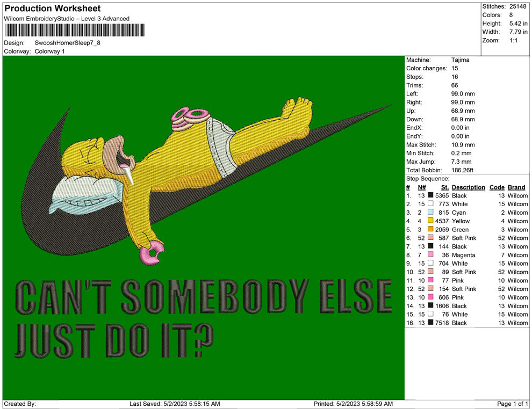Click the black swatch beside 144 stitches
Image resolution: width=532 pixels, height=409 pixels.
click(x=430, y=246)
